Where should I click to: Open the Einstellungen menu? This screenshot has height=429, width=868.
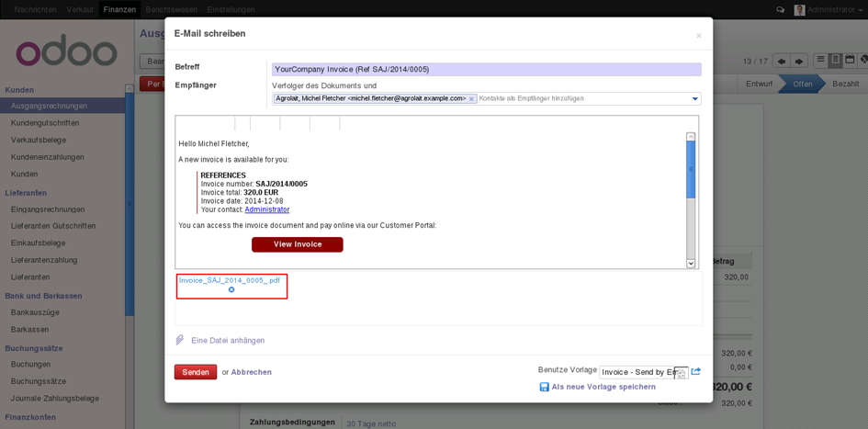(x=231, y=10)
